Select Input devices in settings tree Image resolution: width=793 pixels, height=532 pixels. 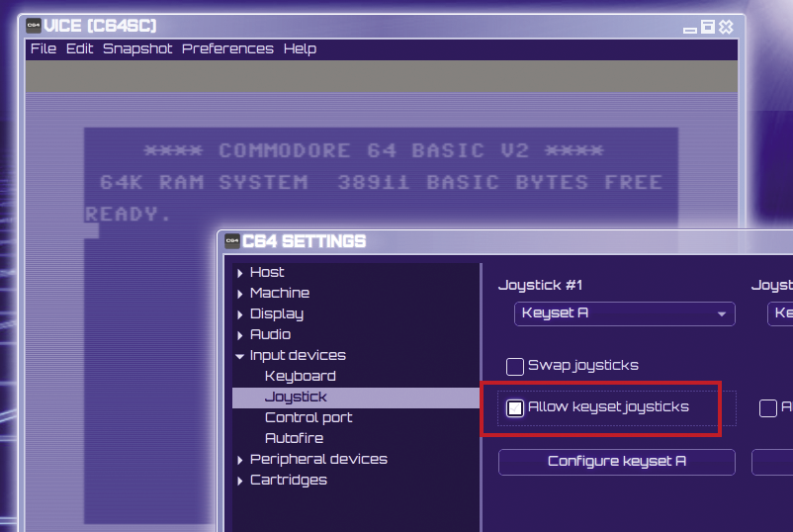298,356
